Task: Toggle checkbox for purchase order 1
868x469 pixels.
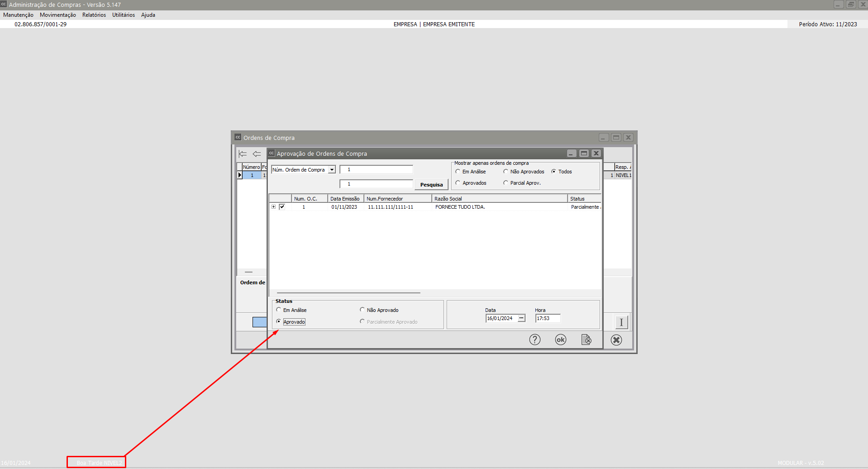Action: (282, 207)
